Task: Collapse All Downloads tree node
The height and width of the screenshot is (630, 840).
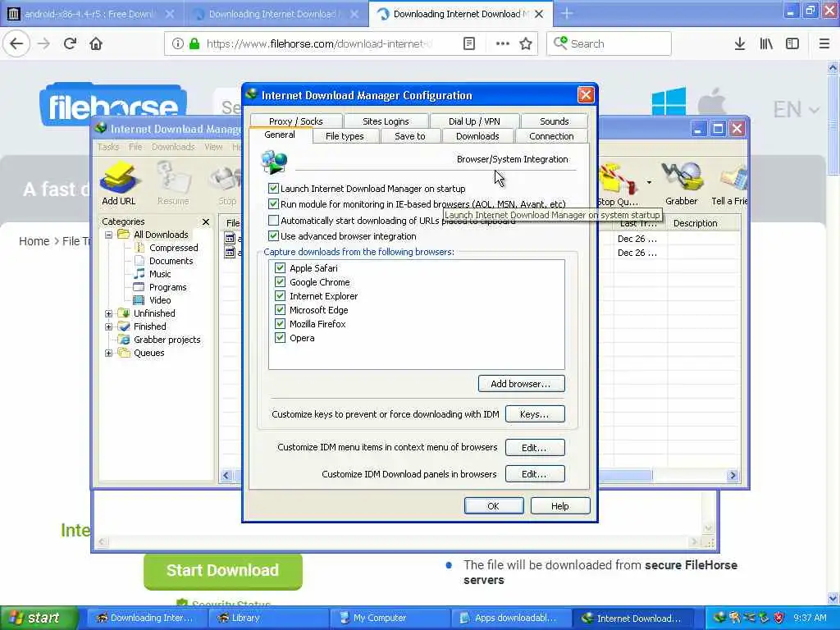Action: [109, 235]
